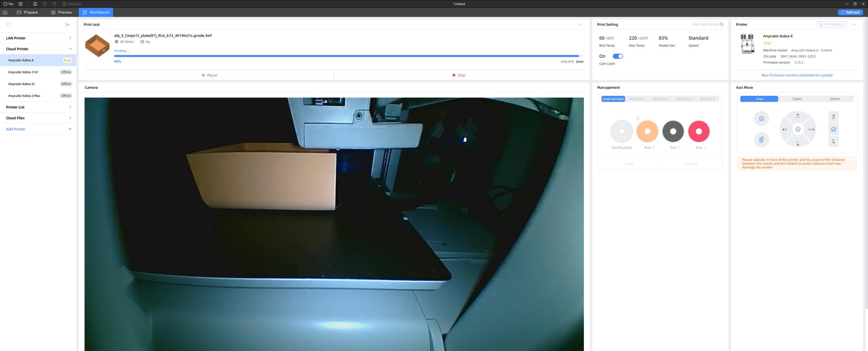The width and height of the screenshot is (868, 351).
Task: Move the print head Y+ direction
Action: (798, 116)
